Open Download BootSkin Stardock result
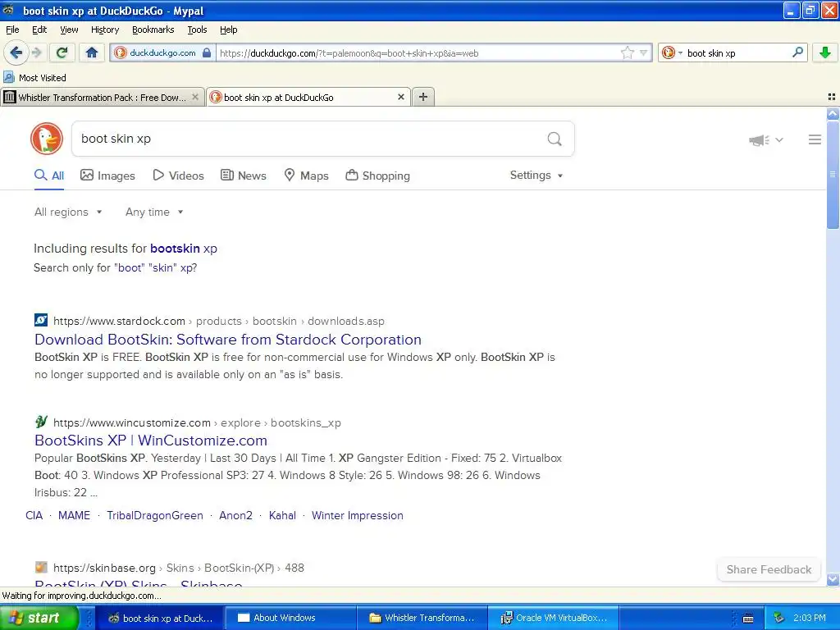The image size is (840, 630). tap(228, 340)
